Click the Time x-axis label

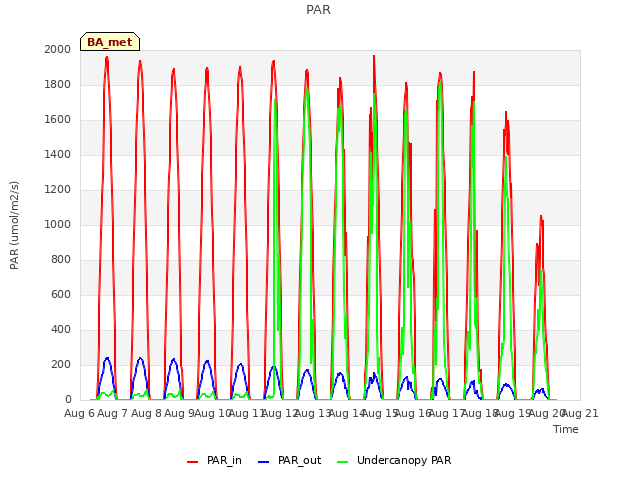[x=566, y=429]
